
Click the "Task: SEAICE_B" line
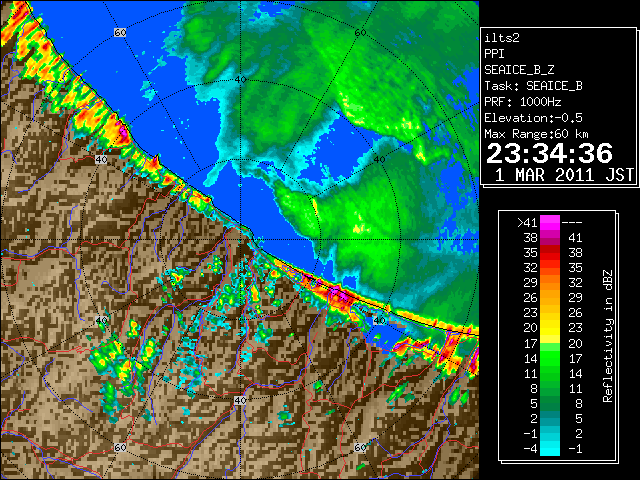[x=533, y=86]
